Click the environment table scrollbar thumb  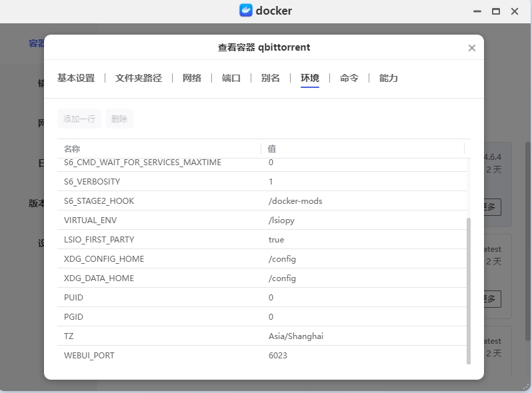[x=469, y=291]
